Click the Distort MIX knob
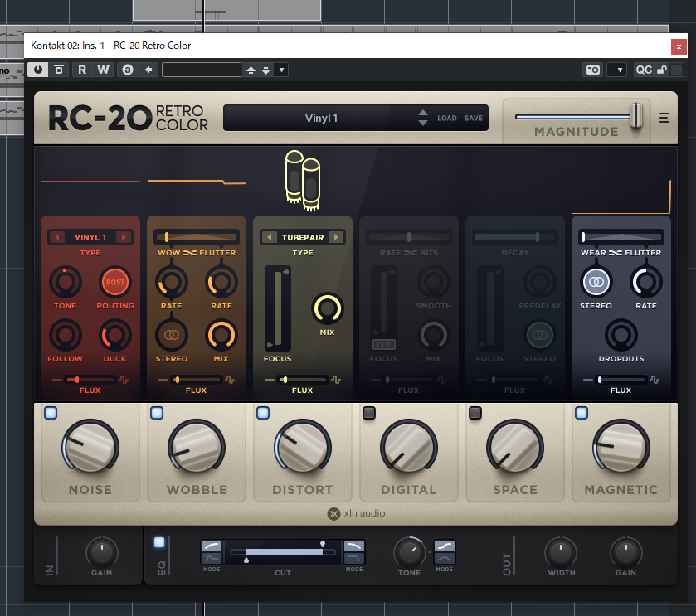696x616 pixels. pyautogui.click(x=328, y=308)
